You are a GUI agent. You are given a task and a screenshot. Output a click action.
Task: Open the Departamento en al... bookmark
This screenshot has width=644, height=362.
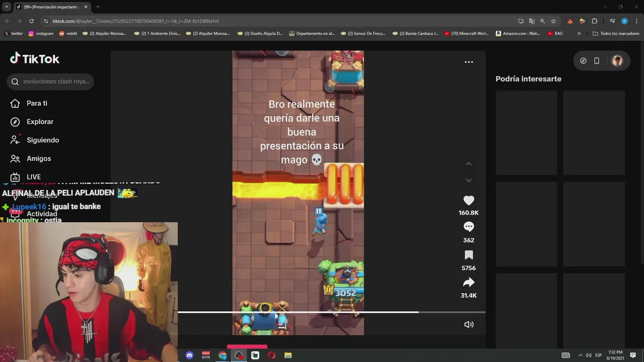coord(312,34)
